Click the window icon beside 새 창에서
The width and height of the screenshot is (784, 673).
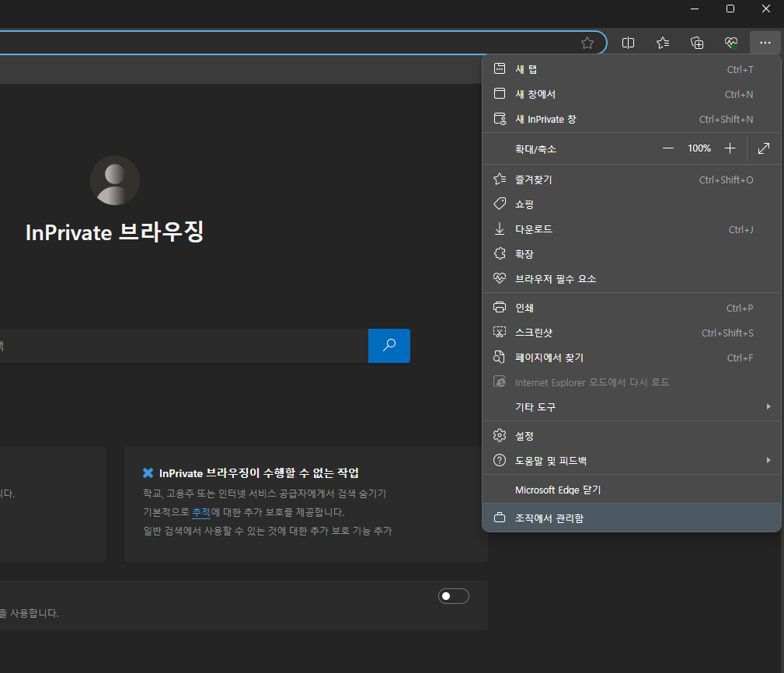tap(500, 93)
